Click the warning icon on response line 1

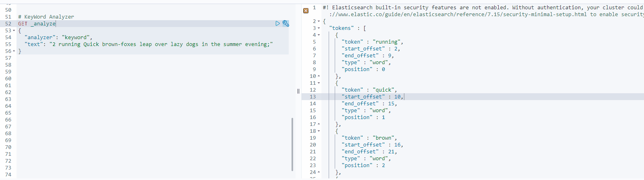306,10
